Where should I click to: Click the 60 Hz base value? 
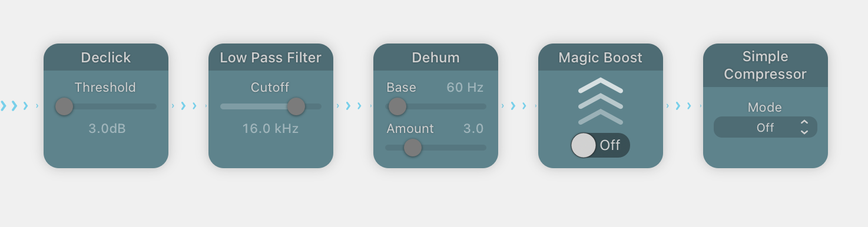click(x=465, y=88)
